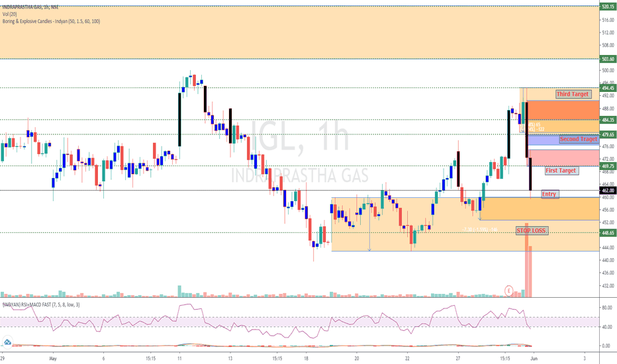Screen dimensions: 617x364
Task: Select the Third Target label
Action: coord(573,94)
